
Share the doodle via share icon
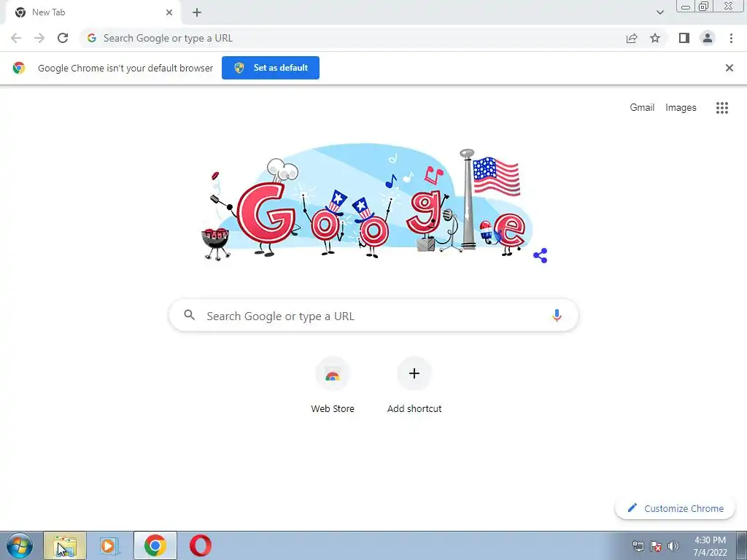541,256
